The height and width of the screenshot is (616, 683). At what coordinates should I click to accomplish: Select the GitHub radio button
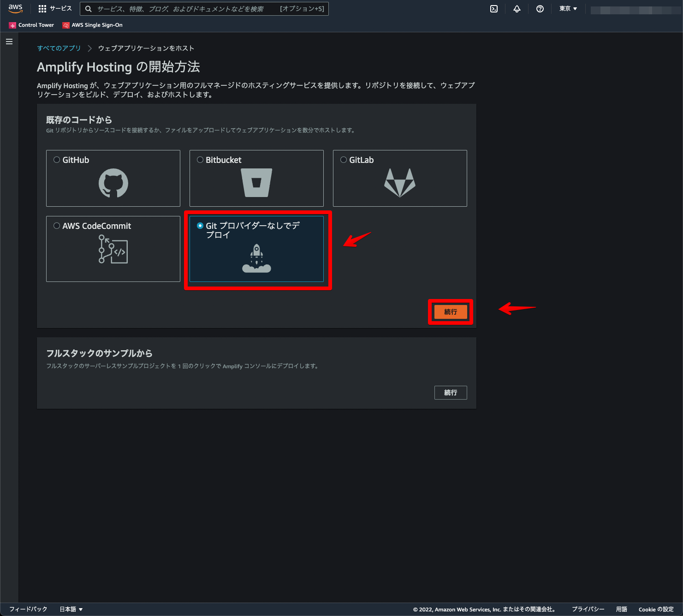57,160
